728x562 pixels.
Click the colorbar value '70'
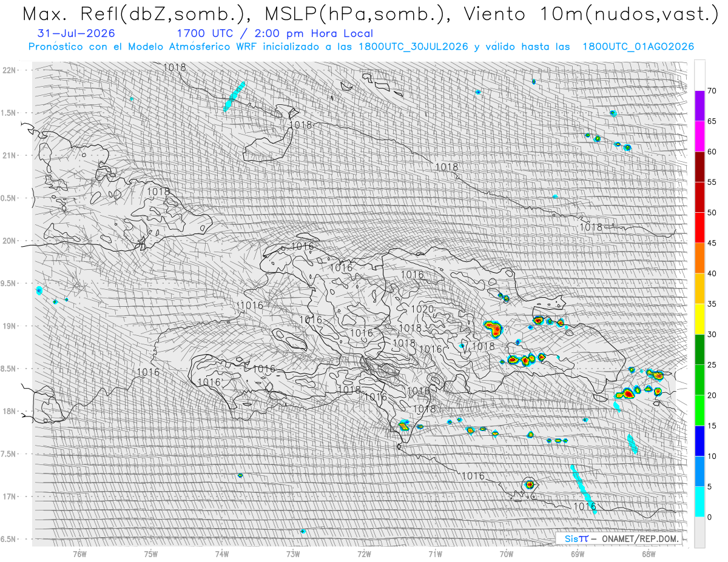712,91
